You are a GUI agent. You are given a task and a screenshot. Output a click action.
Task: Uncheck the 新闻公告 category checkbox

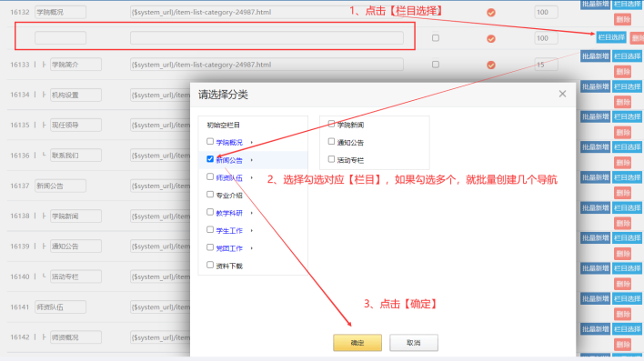(x=210, y=159)
